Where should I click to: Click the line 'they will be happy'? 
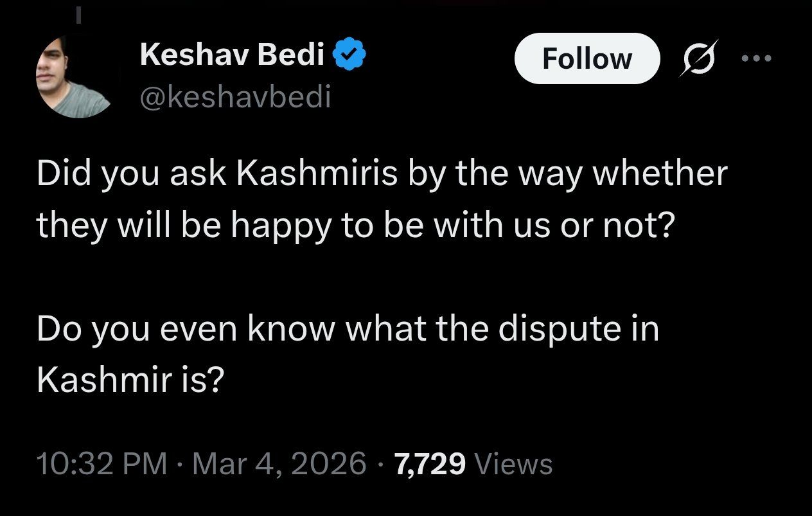click(x=353, y=226)
